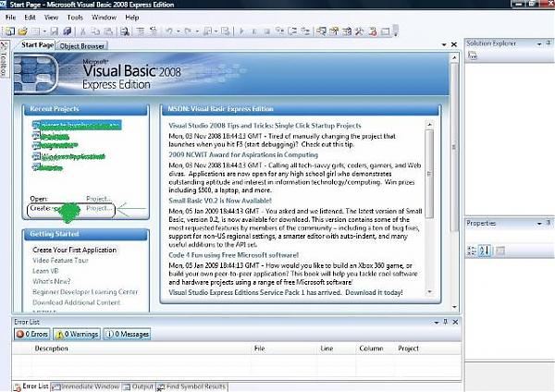The image size is (555, 392).
Task: Open the Redo history dropdown arrow
Action: pos(197,31)
